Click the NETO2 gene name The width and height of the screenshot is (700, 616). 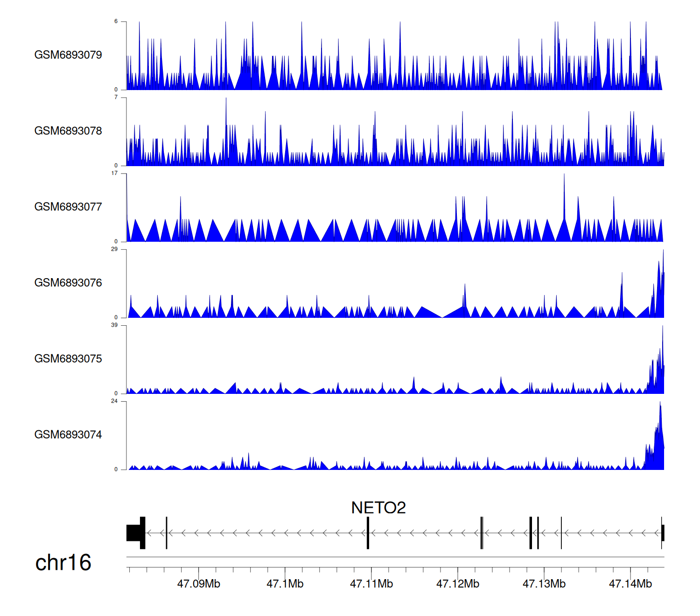click(x=378, y=508)
